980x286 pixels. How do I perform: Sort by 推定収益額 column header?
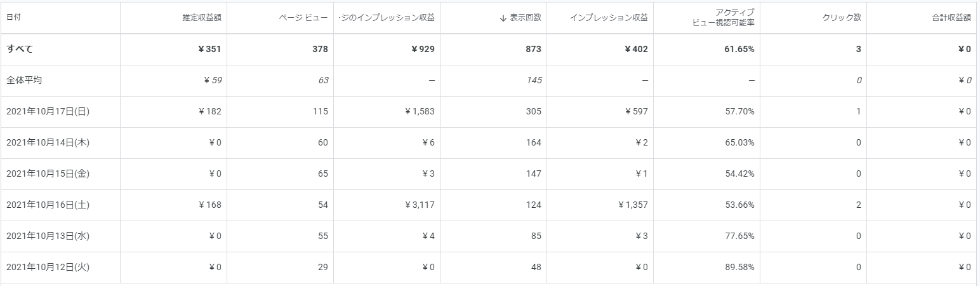201,18
